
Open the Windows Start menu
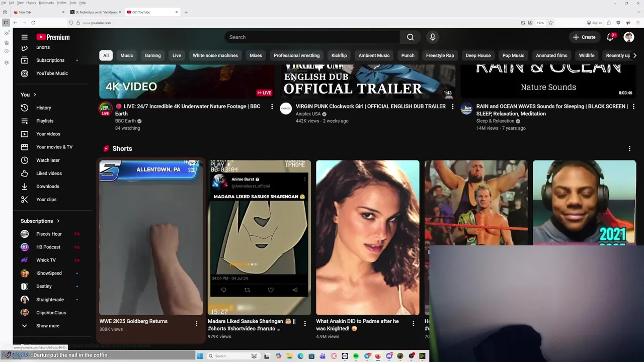pyautogui.click(x=200, y=356)
